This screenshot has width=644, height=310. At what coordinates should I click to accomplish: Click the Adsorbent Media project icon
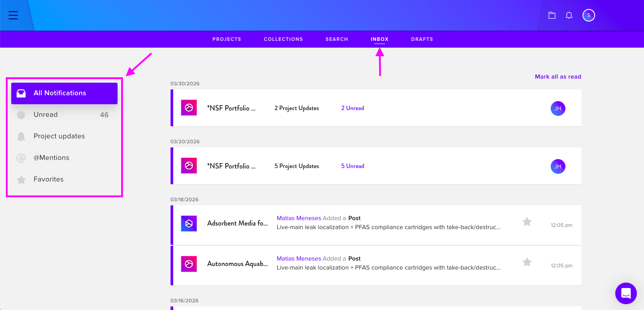tap(189, 224)
